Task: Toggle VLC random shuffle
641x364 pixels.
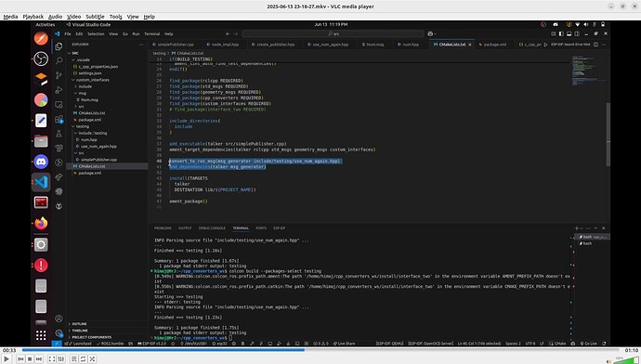Action: pyautogui.click(x=92, y=358)
